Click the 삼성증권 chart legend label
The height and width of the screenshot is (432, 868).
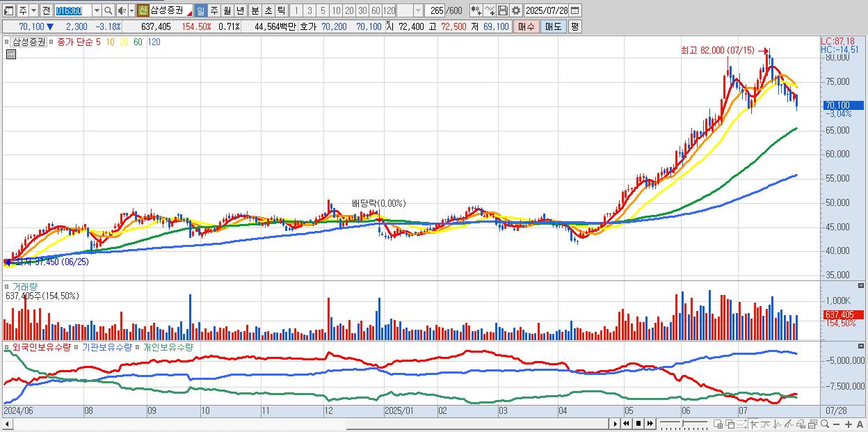coord(28,42)
